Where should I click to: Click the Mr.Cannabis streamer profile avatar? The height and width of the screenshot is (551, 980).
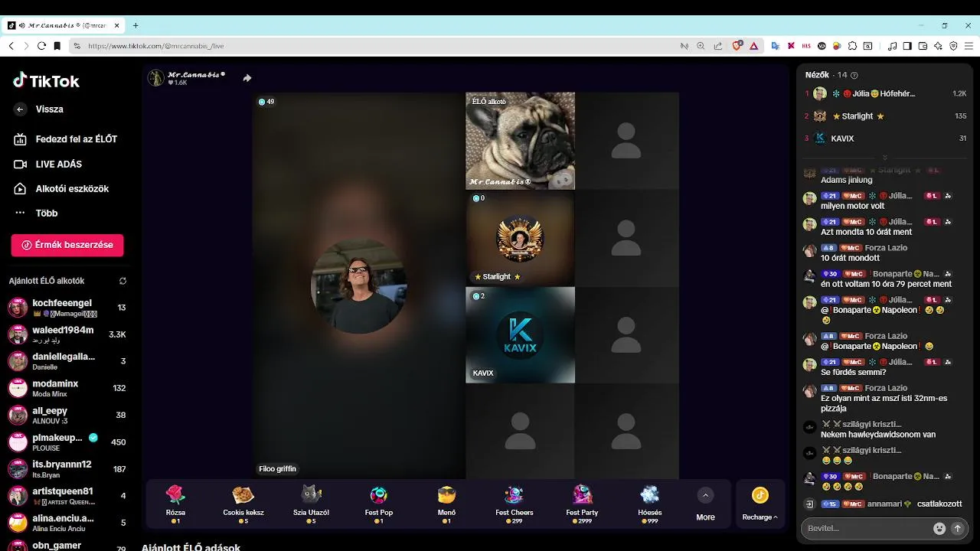click(x=156, y=78)
